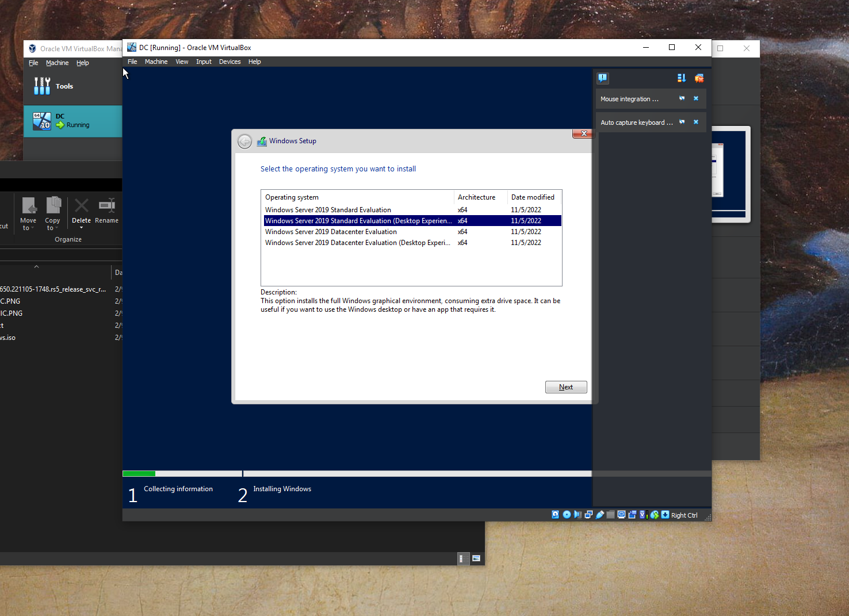
Task: Click the recording icon in VM status bar
Action: [x=632, y=515]
